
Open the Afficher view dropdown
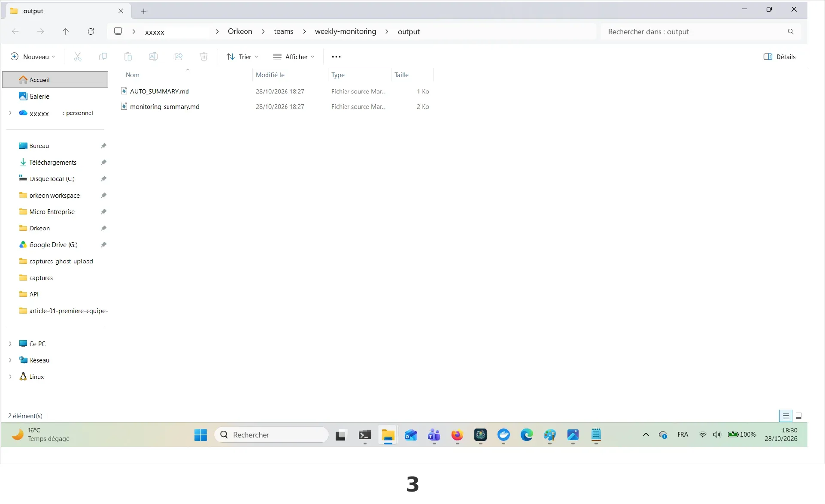coord(294,57)
